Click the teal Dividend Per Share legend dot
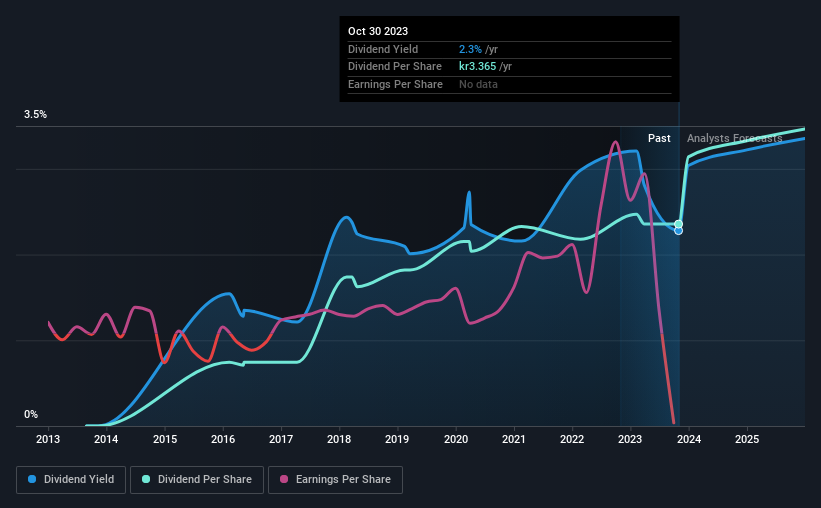The height and width of the screenshot is (508, 821). [x=146, y=479]
